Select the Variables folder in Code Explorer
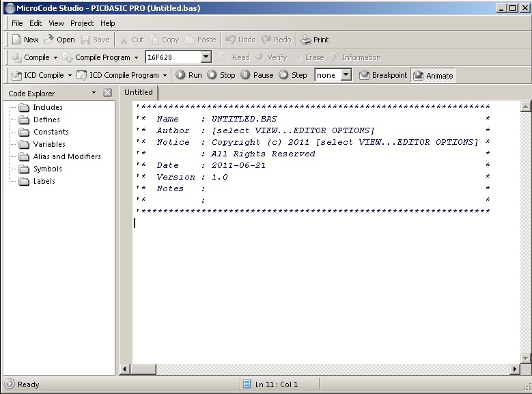Image resolution: width=532 pixels, height=394 pixels. [49, 144]
